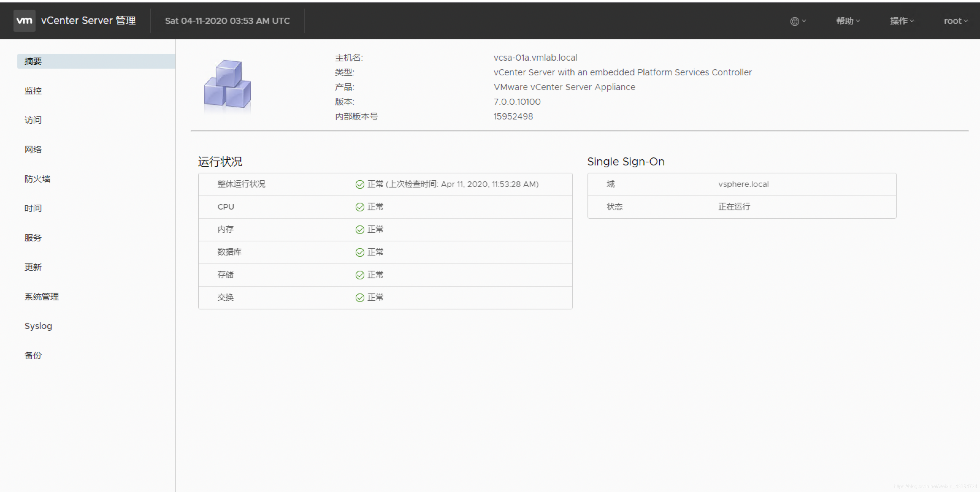980x492 pixels.
Task: Click the 主机名 field label
Action: [x=349, y=57]
